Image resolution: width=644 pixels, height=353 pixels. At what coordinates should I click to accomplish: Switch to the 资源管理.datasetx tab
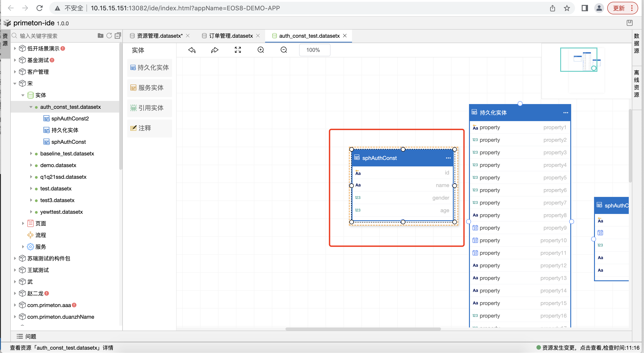(x=159, y=36)
